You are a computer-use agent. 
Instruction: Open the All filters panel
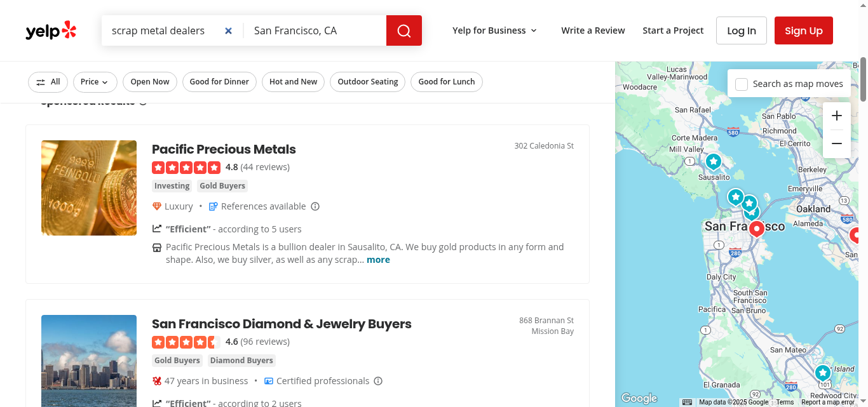(x=48, y=82)
